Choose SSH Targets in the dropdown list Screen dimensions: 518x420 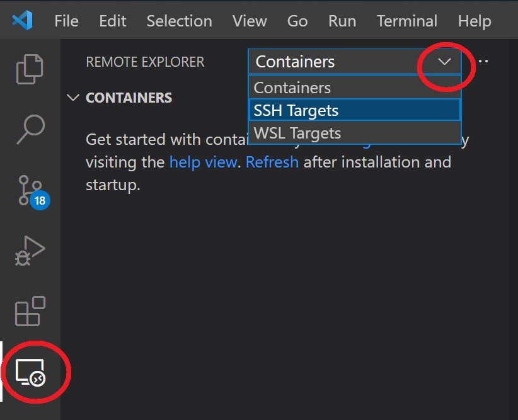[x=355, y=110]
